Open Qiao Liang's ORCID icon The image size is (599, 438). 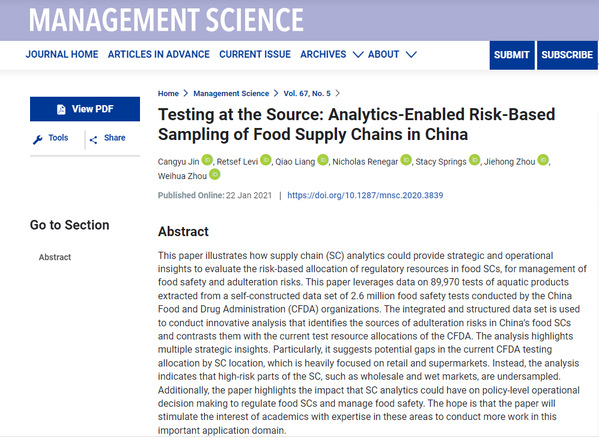click(x=323, y=160)
